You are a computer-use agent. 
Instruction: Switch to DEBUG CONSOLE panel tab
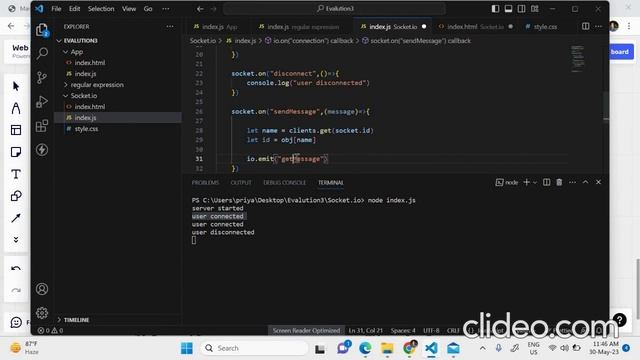tap(284, 182)
